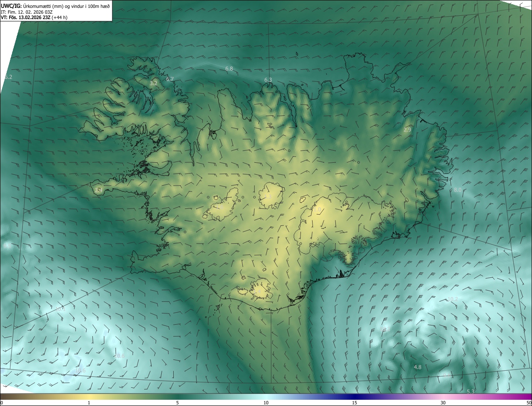Click the 3.2 value in the Westfjords
The image size is (532, 406).
(x=153, y=83)
